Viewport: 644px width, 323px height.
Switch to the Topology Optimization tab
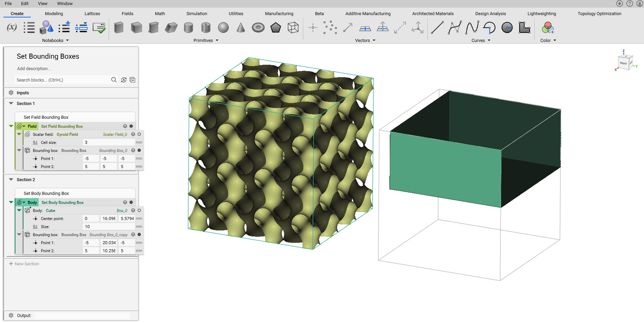[x=599, y=13]
